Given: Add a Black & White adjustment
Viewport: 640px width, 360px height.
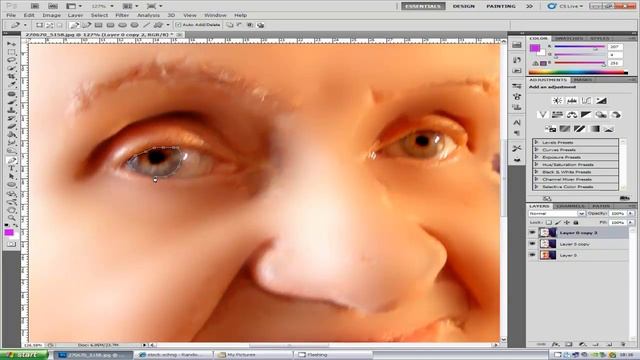Looking at the screenshot, I should click(586, 115).
